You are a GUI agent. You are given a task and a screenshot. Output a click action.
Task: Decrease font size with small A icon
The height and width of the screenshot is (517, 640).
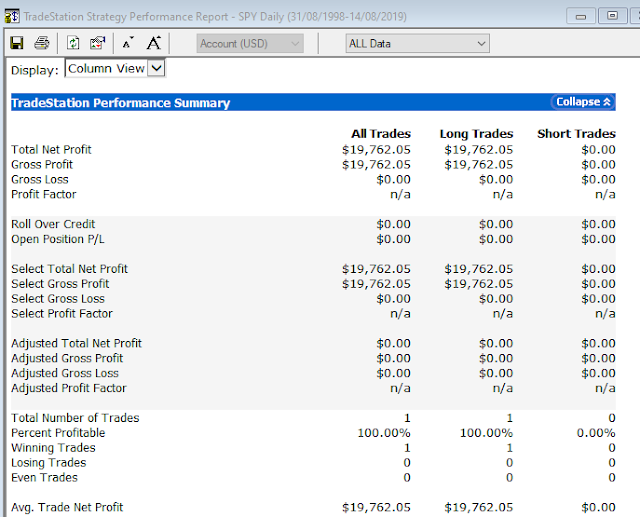pyautogui.click(x=128, y=43)
